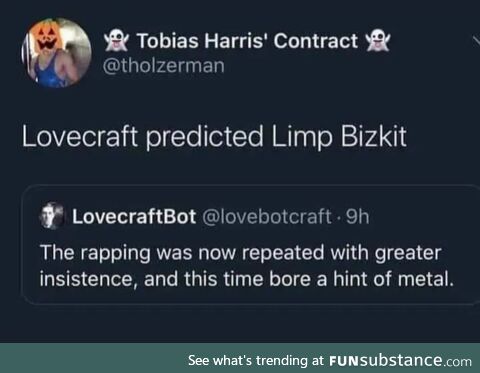Click the words 'Limp Bizkit'

[x=339, y=136]
